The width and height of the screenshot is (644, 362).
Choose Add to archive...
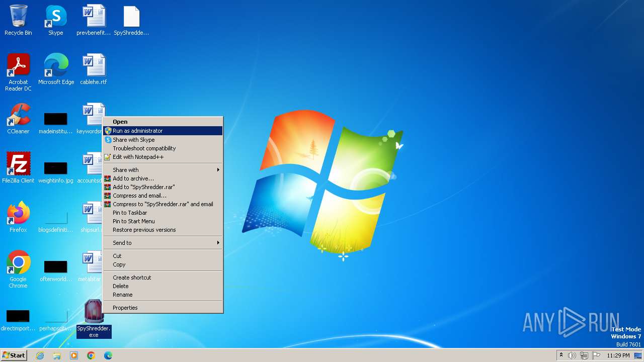(163, 178)
